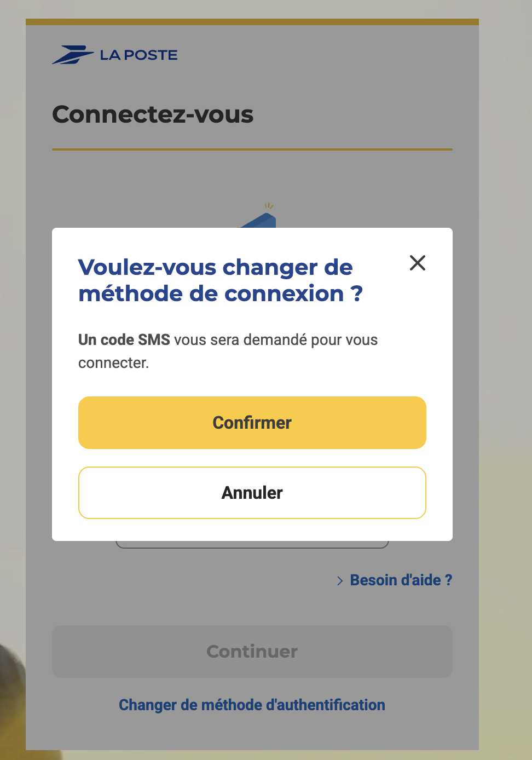Click the gold bar atop the login card
Screen dimensions: 532x760
[252, 22]
